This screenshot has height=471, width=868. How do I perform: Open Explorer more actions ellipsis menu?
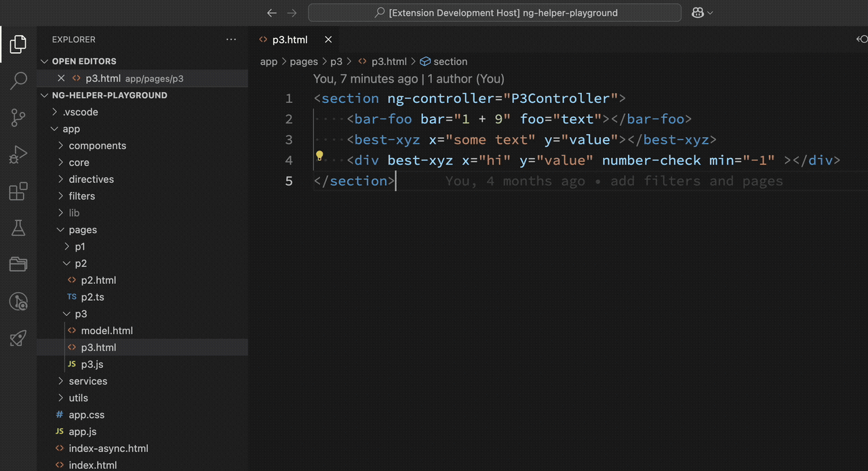pyautogui.click(x=231, y=39)
